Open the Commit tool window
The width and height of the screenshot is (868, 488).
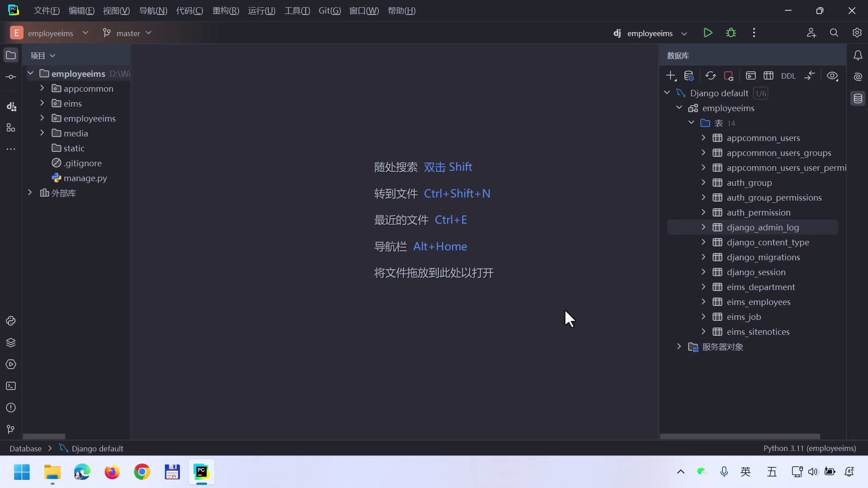point(11,77)
